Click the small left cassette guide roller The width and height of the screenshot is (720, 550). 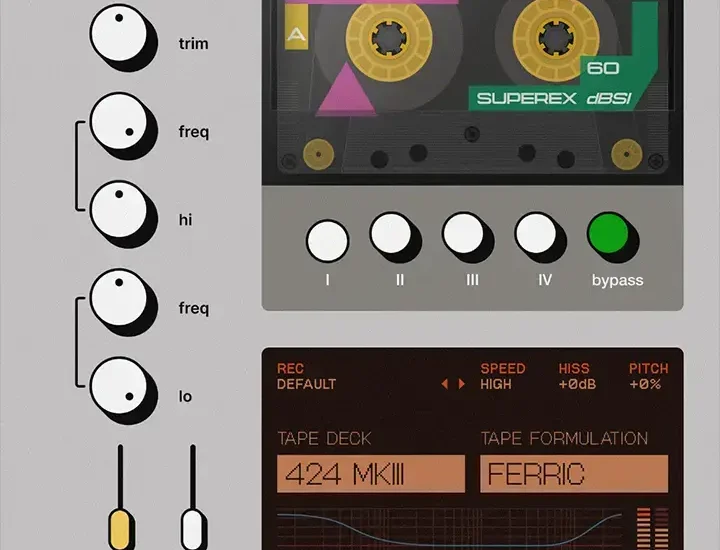pos(318,155)
